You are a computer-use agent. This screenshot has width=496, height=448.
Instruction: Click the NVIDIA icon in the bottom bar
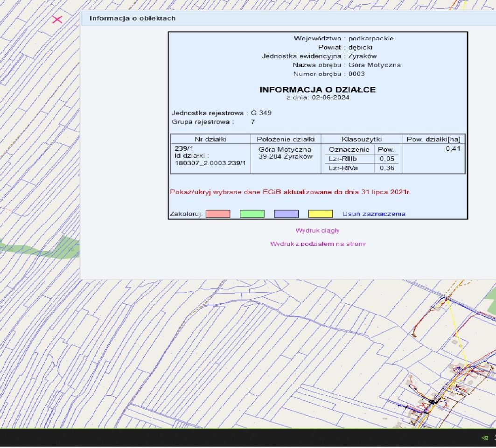pos(485,437)
